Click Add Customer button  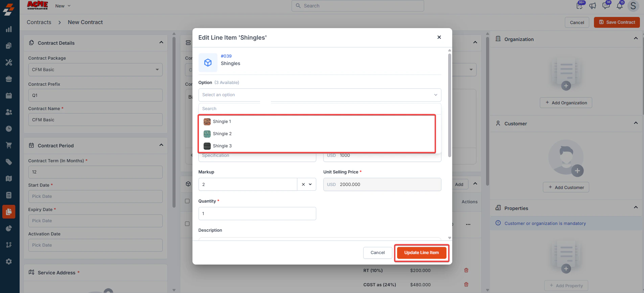coord(566,187)
